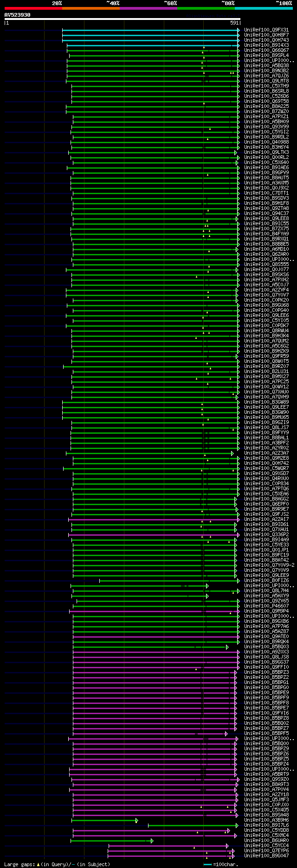This screenshot has width=297, height=868.
Task: Select the UniRef100_B5BPZ3 label
Action: (x=266, y=672)
